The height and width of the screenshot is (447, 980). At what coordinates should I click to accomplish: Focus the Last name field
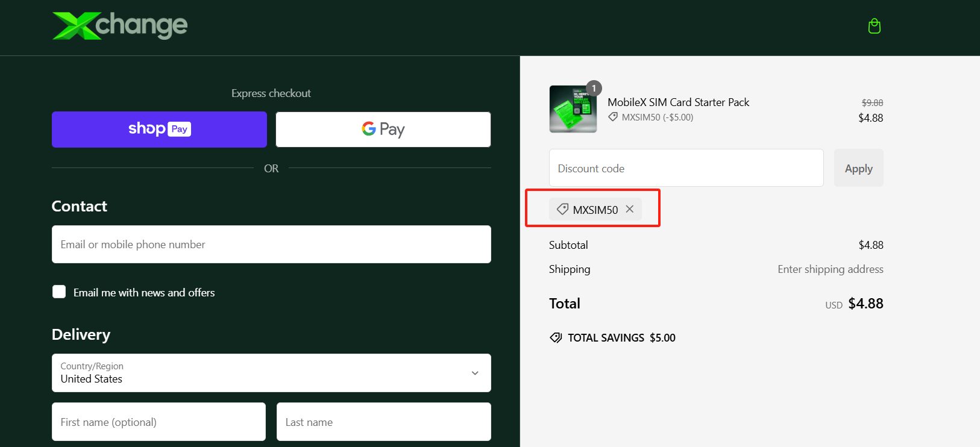384,422
